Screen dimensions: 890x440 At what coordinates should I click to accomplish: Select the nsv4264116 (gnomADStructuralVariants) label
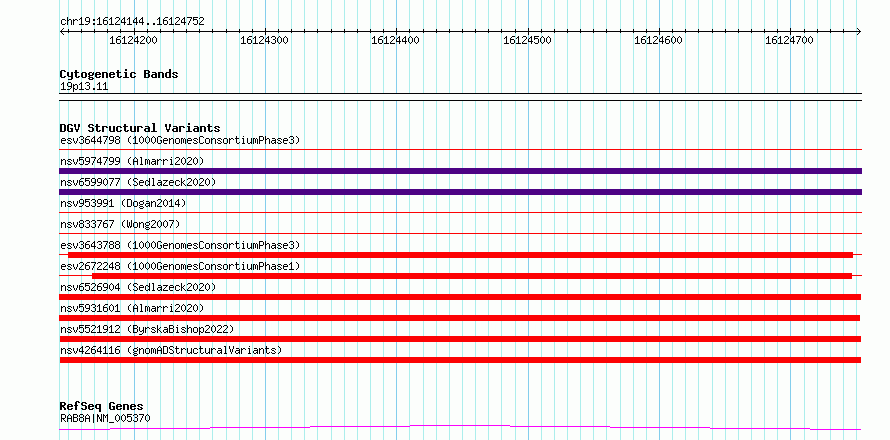click(170, 350)
